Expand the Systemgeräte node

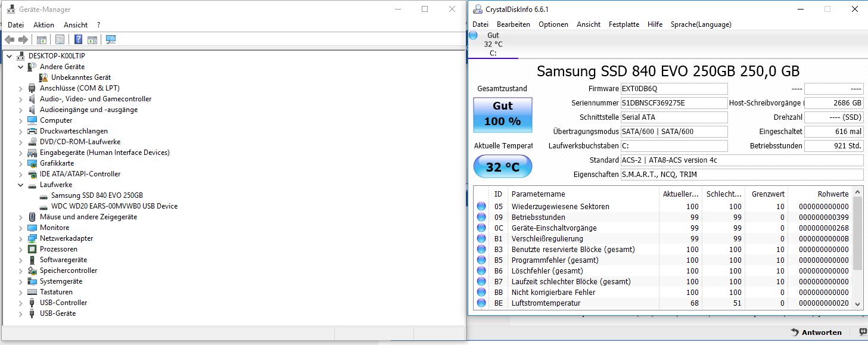[x=20, y=281]
